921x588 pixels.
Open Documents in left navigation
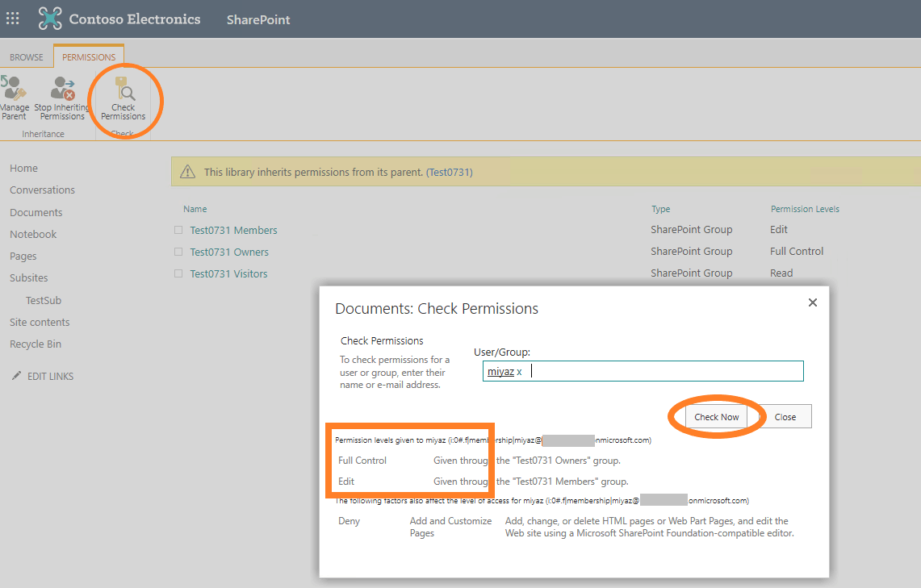(x=36, y=212)
